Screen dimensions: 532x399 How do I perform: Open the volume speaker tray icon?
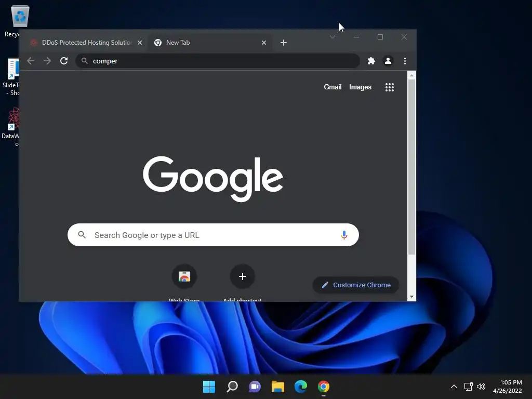click(x=481, y=387)
